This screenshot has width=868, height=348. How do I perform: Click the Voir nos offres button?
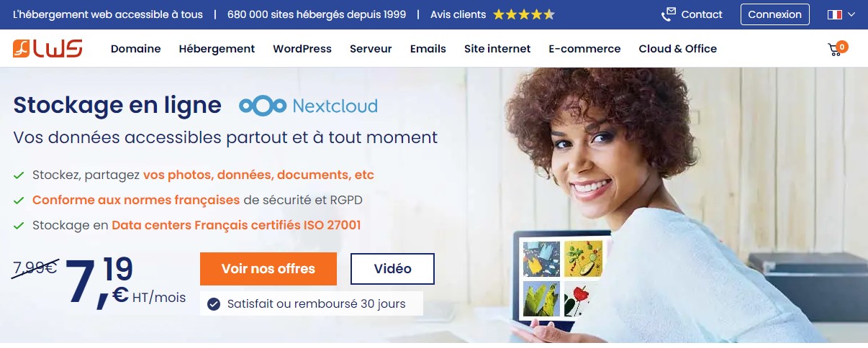pos(268,269)
